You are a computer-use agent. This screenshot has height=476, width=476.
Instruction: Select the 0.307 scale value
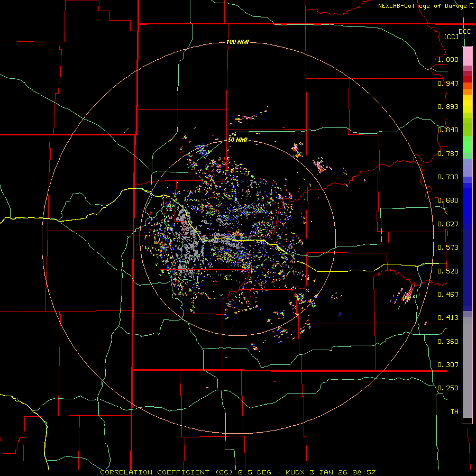448,364
